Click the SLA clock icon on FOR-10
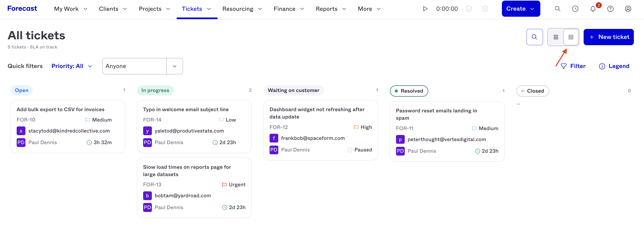The width and height of the screenshot is (644, 250). [89, 143]
